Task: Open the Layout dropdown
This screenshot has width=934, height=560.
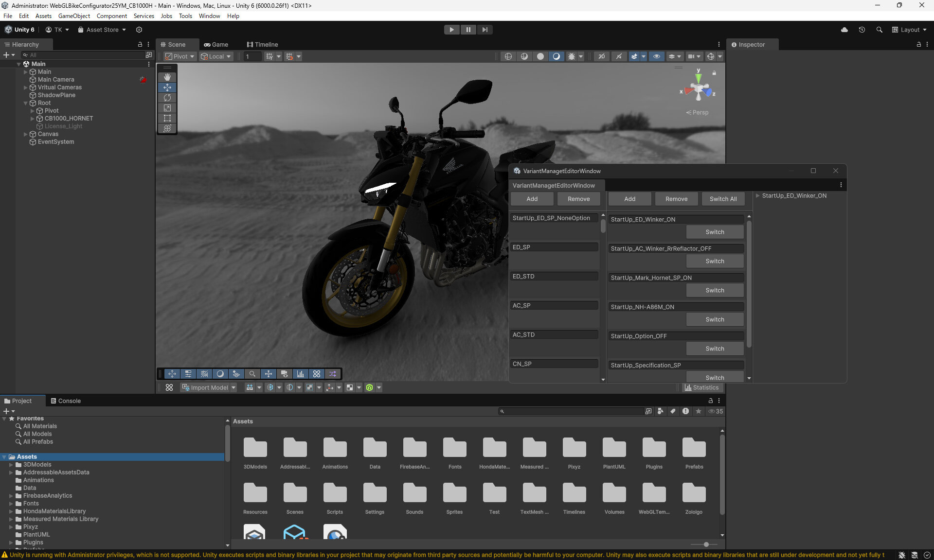Action: 909,30
